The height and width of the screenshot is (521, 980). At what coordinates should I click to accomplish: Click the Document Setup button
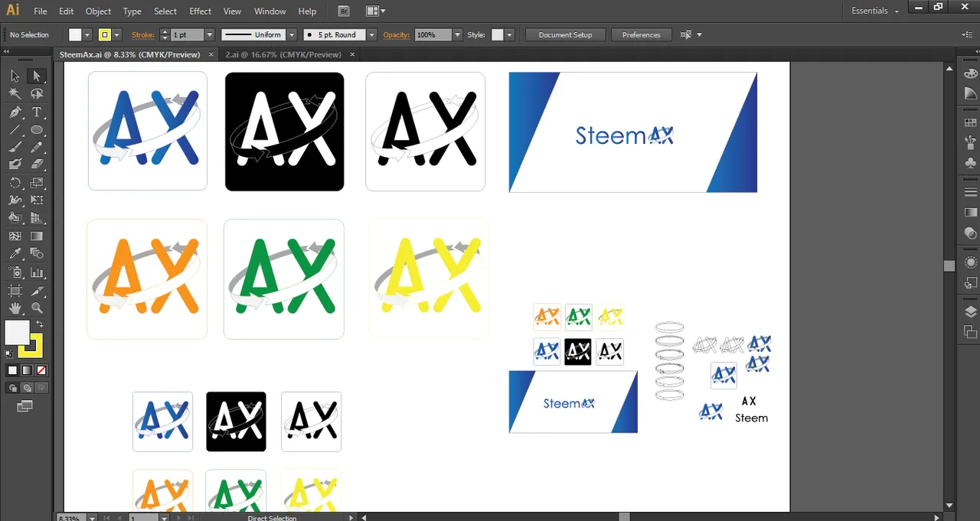566,34
